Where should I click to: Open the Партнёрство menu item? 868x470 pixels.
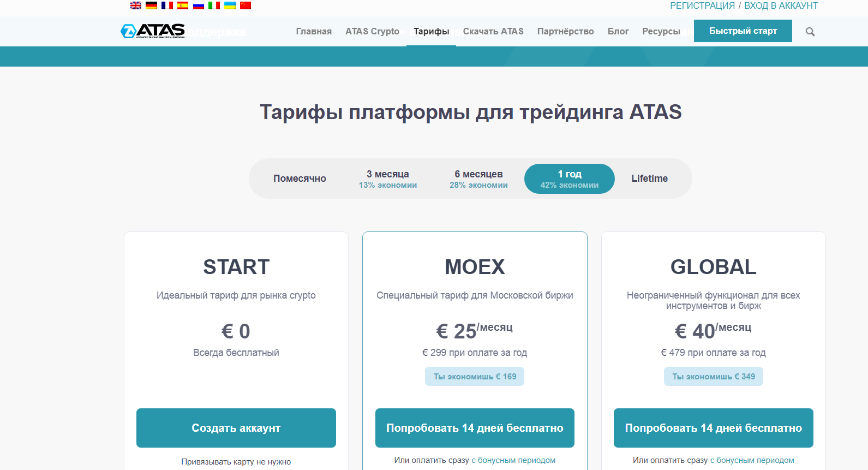pos(565,31)
